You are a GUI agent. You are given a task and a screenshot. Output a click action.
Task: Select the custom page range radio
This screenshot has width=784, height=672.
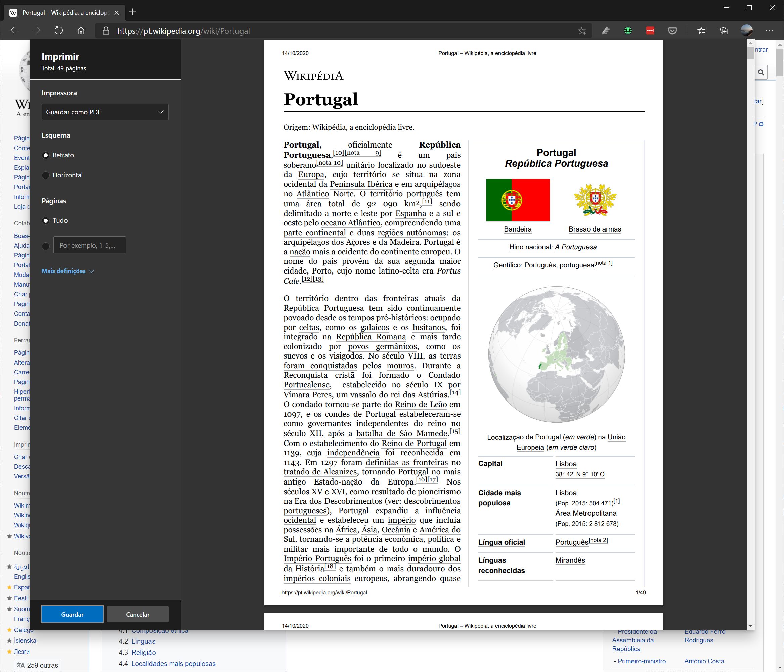pos(46,246)
